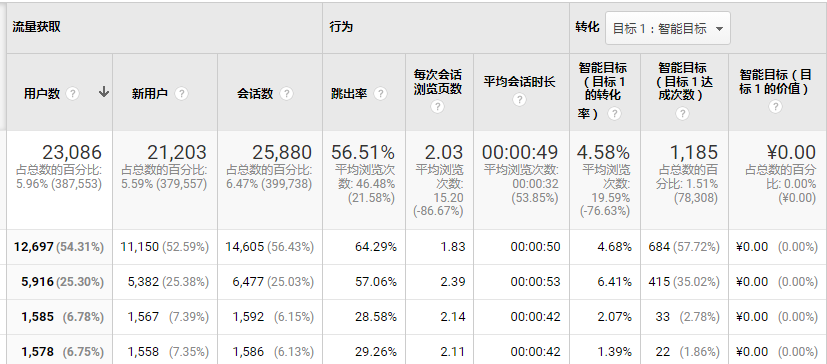Click conversion rate cell 6.41%

click(x=614, y=282)
